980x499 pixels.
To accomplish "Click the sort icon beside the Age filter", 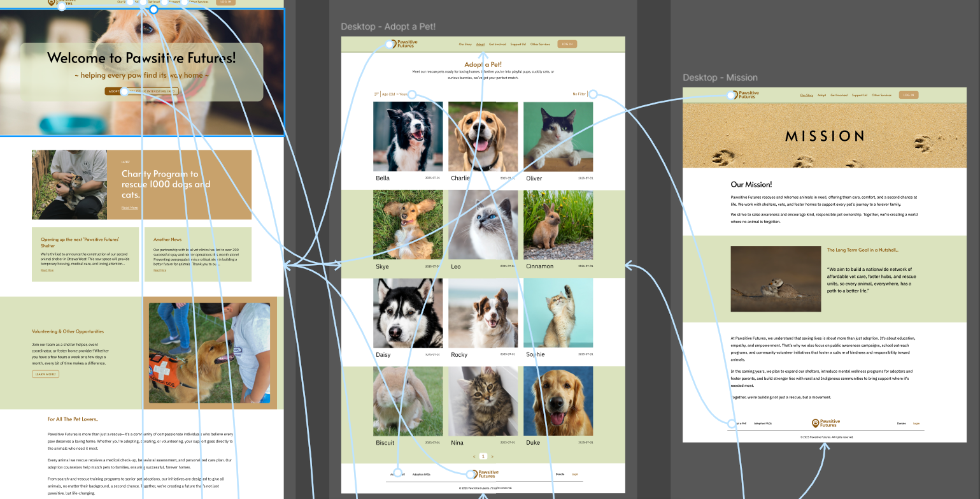I will click(x=376, y=94).
